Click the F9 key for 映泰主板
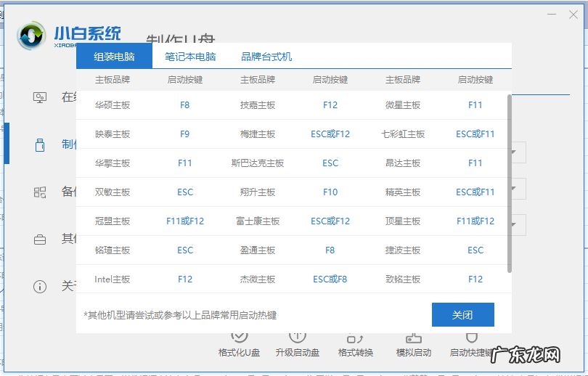588x376 pixels. (x=185, y=134)
